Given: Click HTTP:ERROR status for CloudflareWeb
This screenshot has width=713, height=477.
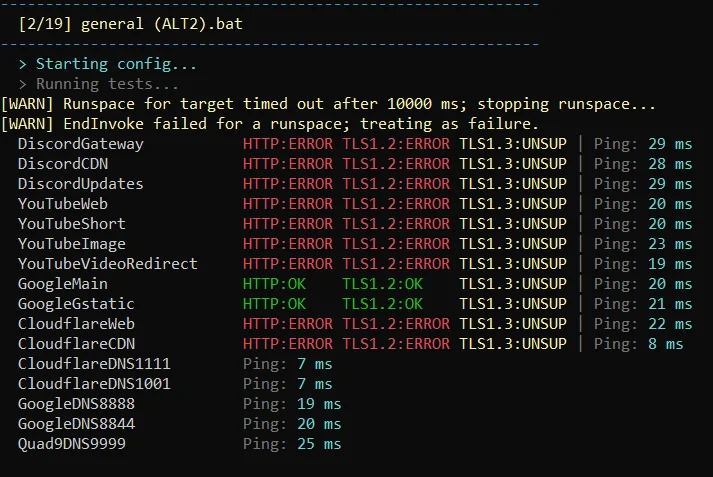Looking at the screenshot, I should point(288,324).
